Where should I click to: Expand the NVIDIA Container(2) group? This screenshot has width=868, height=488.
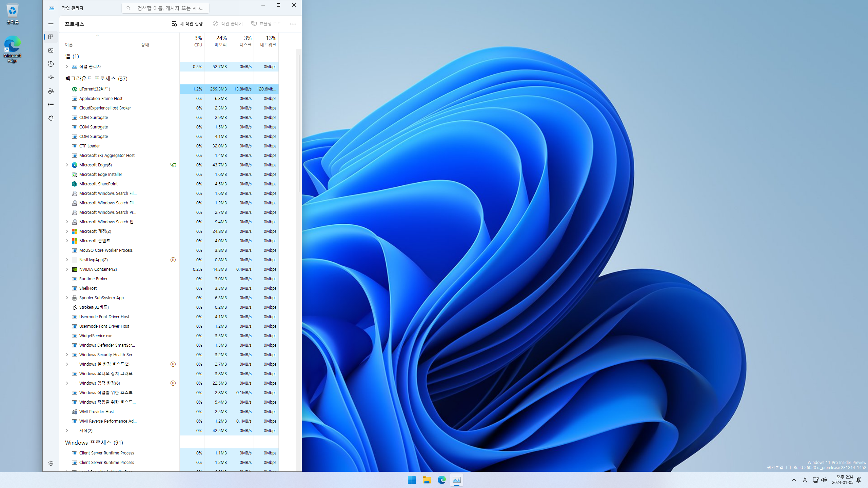click(x=67, y=269)
